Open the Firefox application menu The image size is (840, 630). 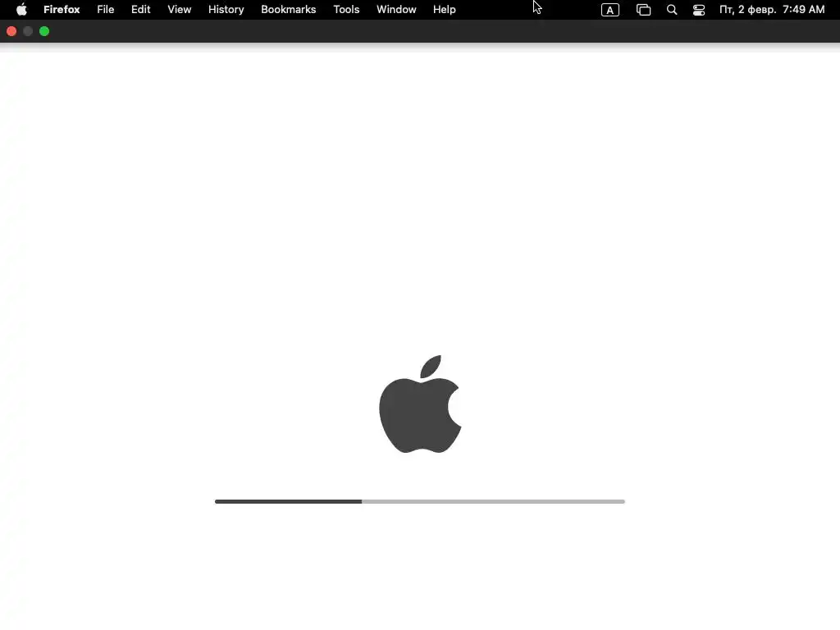(62, 10)
